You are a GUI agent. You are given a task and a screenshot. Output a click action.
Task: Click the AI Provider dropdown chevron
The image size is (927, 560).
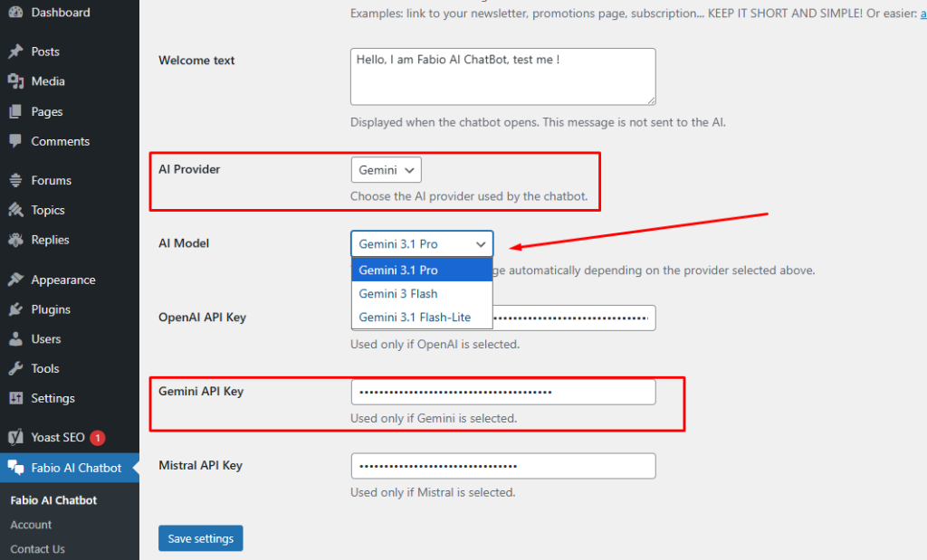pyautogui.click(x=410, y=171)
